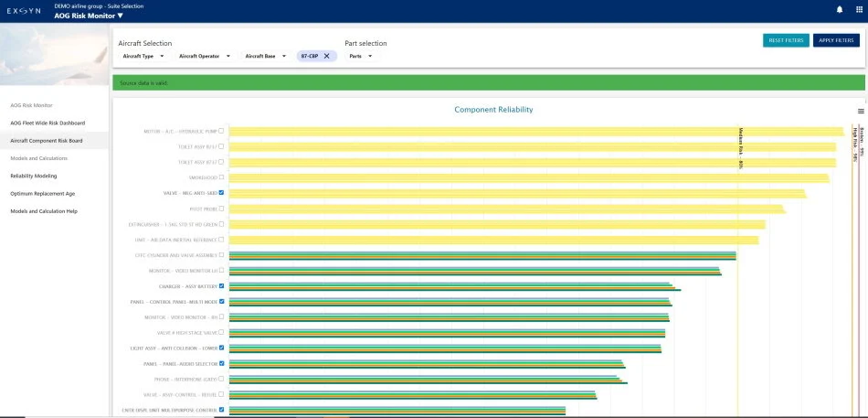Select Aircraft Component Risk Board in sidebar
This screenshot has height=418, width=868.
pyautogui.click(x=47, y=141)
